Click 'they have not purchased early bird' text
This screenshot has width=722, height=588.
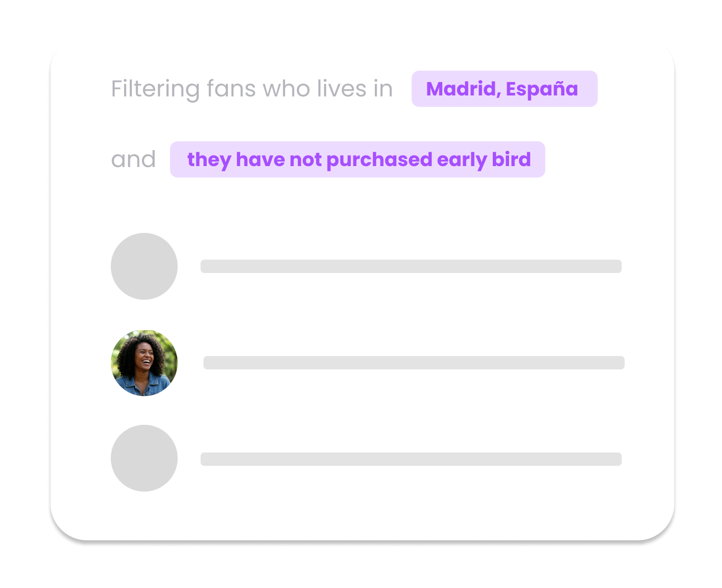tap(358, 159)
